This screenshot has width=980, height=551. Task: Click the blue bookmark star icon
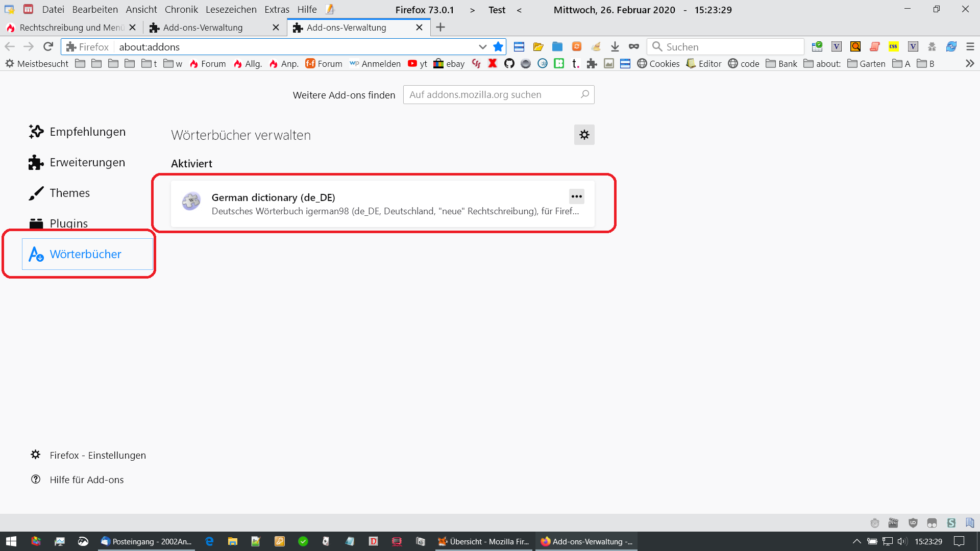click(498, 46)
